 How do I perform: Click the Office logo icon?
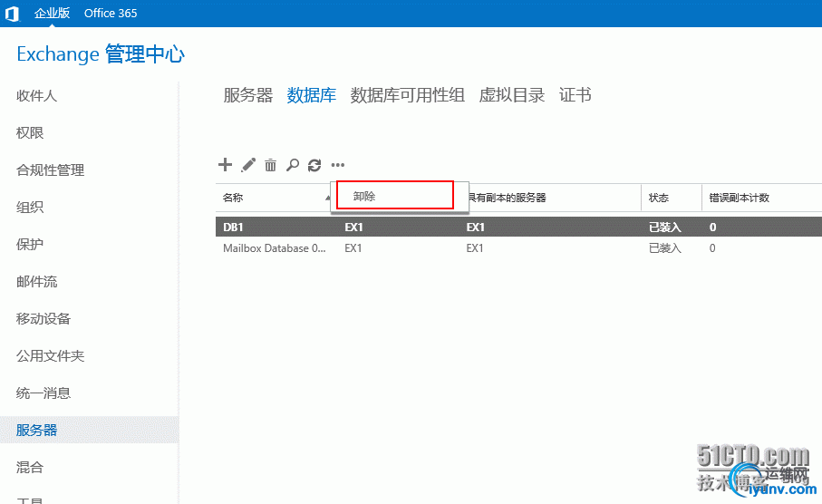12,14
